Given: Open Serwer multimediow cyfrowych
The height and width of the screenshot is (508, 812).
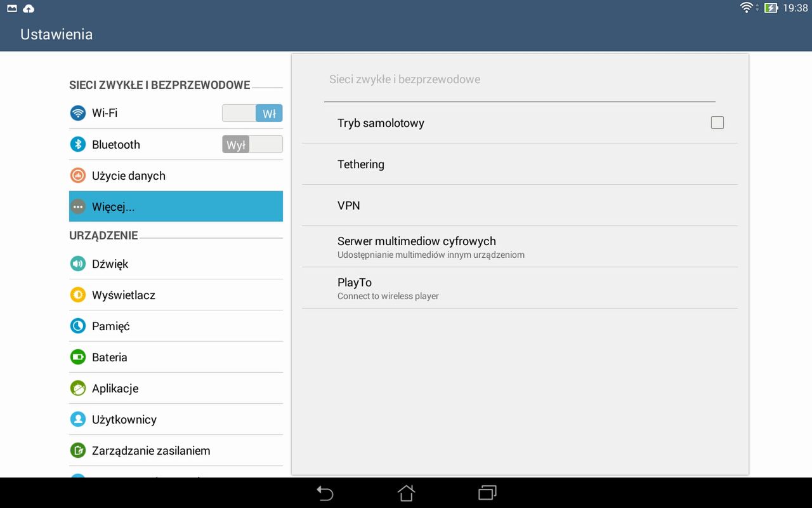Looking at the screenshot, I should coord(520,246).
